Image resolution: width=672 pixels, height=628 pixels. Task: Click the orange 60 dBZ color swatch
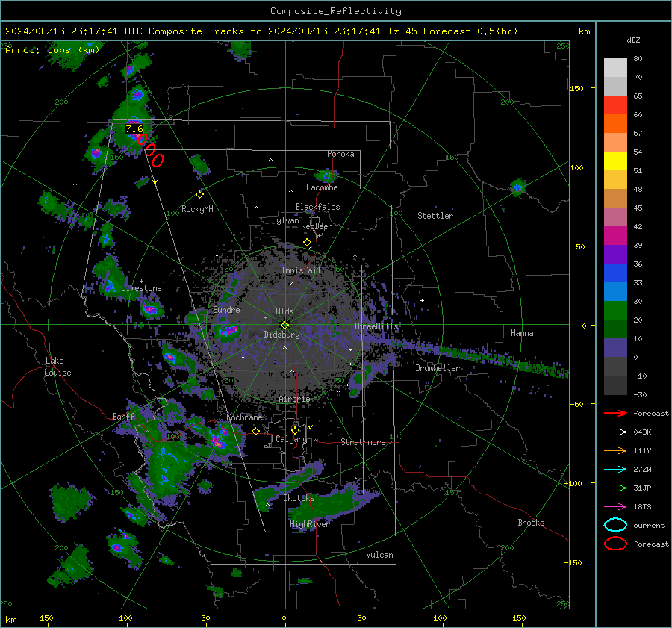[x=615, y=123]
